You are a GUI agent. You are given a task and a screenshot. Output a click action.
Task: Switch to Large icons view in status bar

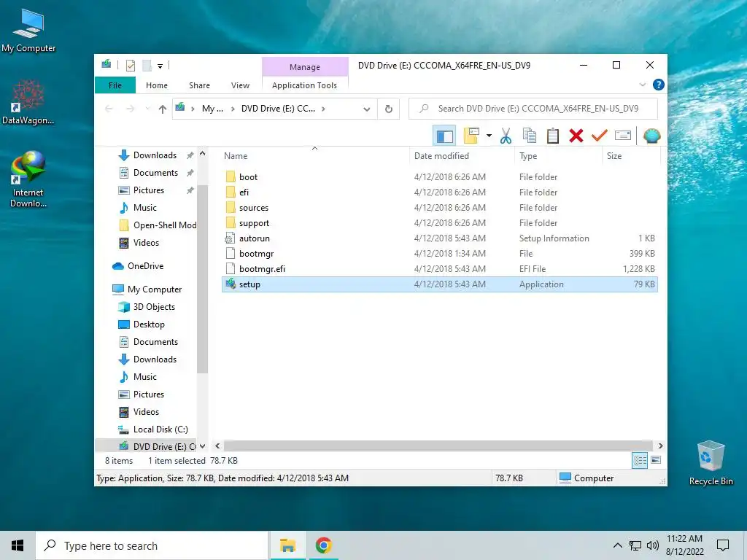click(x=656, y=461)
